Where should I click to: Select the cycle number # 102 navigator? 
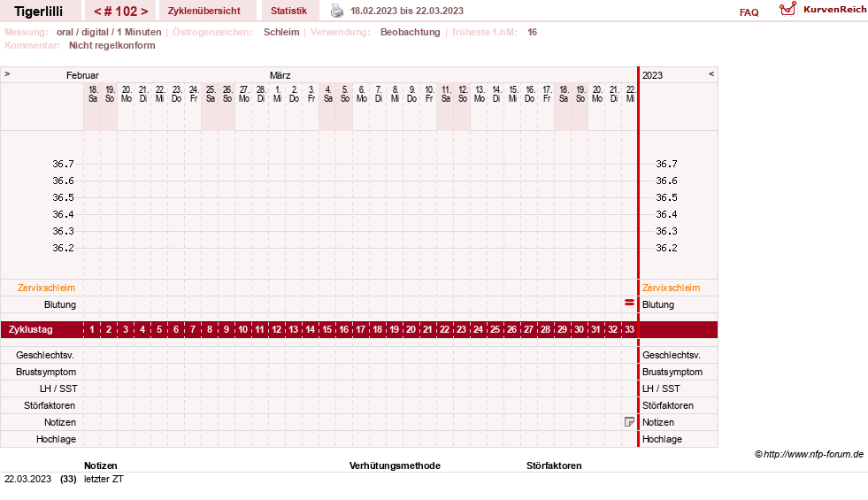pos(120,12)
